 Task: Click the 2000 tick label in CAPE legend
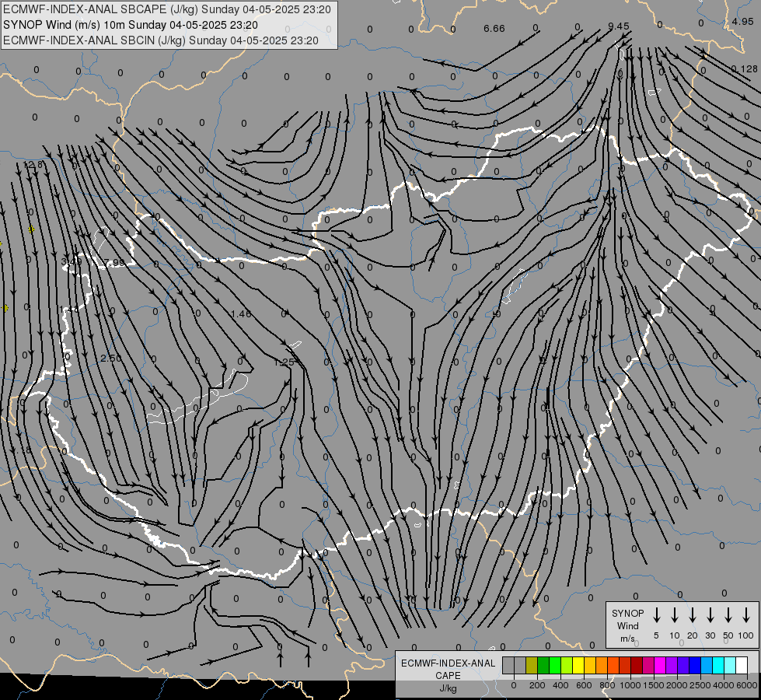click(x=677, y=685)
